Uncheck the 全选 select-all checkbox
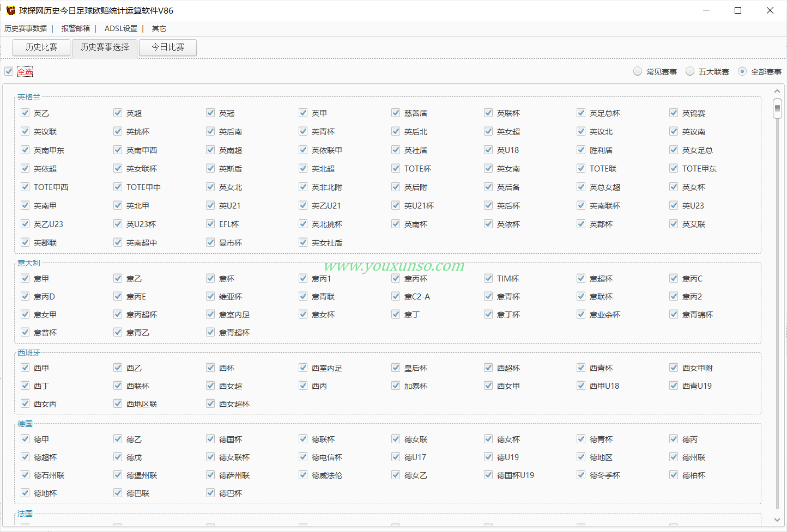Image resolution: width=787 pixels, height=532 pixels. (x=9, y=71)
